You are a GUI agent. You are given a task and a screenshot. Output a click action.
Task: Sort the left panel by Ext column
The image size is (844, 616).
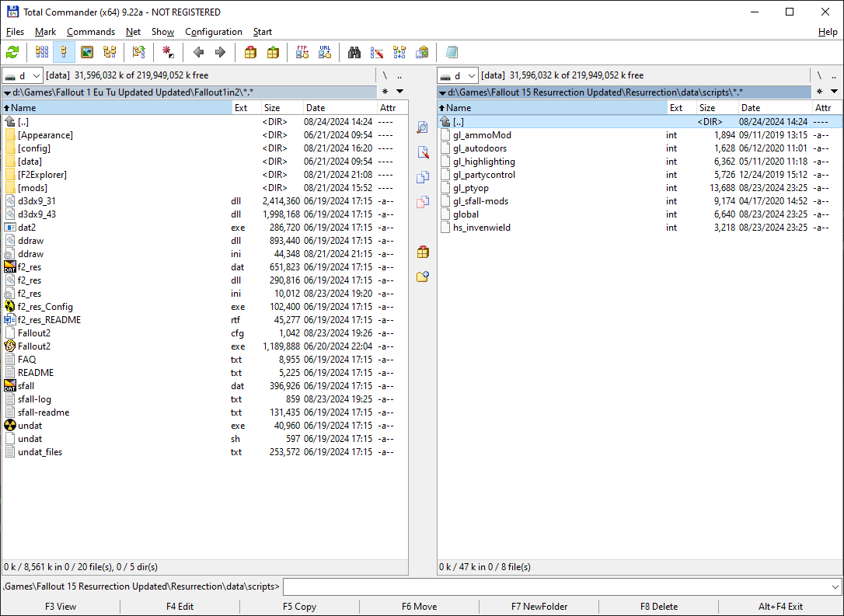click(246, 108)
